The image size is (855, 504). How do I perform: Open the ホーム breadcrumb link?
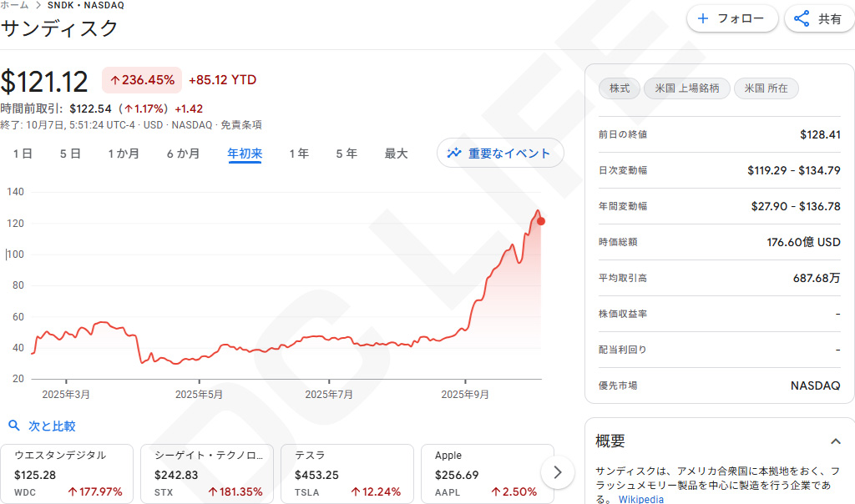tap(14, 5)
